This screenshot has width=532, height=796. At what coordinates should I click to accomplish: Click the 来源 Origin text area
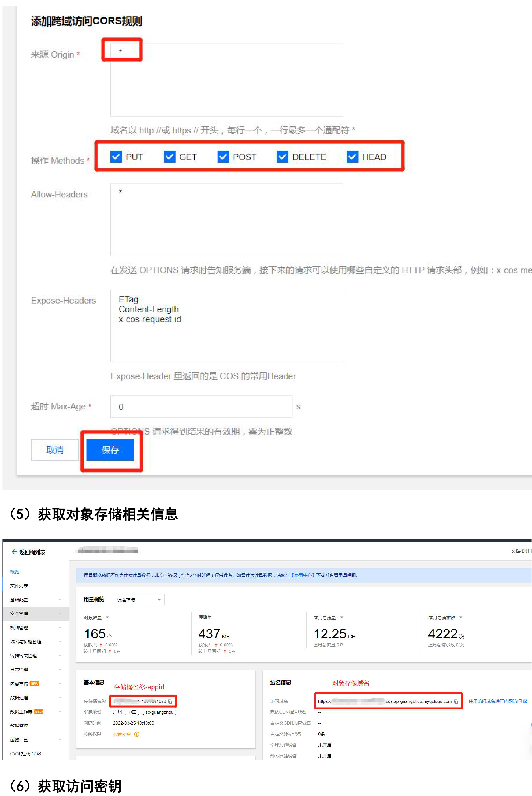point(226,80)
